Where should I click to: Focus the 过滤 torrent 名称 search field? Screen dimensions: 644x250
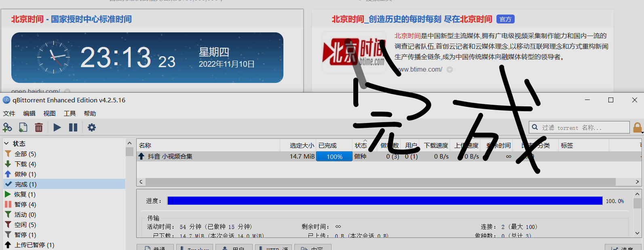[x=579, y=127]
